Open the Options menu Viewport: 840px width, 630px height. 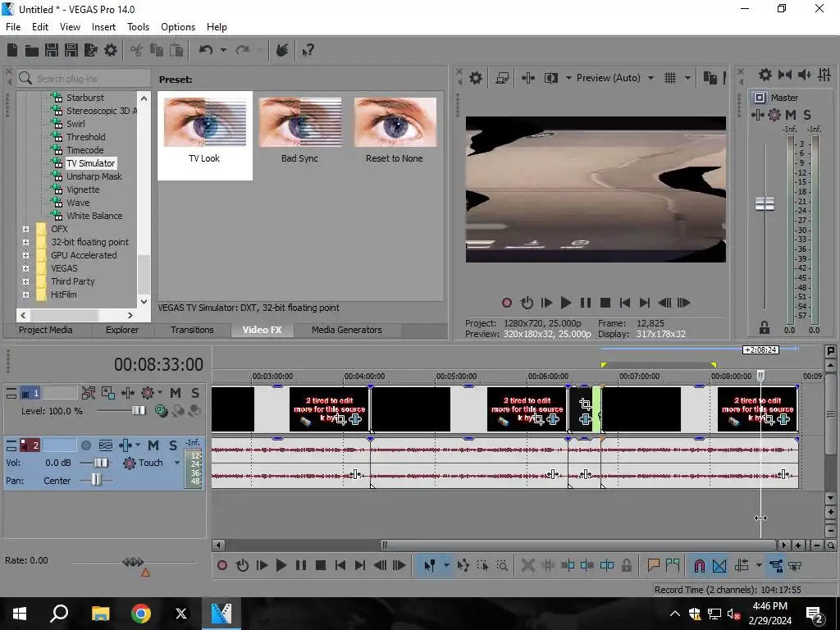tap(178, 27)
